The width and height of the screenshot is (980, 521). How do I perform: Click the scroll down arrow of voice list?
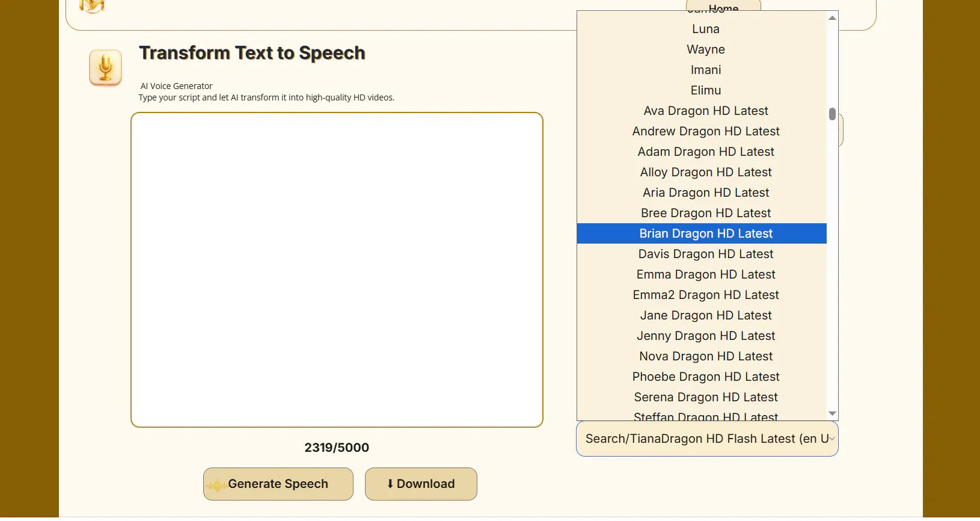coord(832,413)
